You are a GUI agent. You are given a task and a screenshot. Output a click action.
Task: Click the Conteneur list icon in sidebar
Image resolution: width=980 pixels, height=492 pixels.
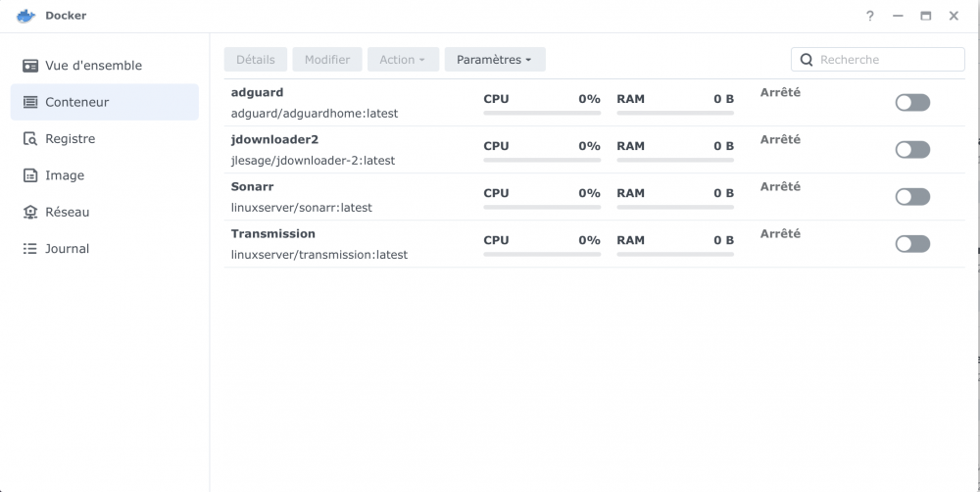click(30, 102)
